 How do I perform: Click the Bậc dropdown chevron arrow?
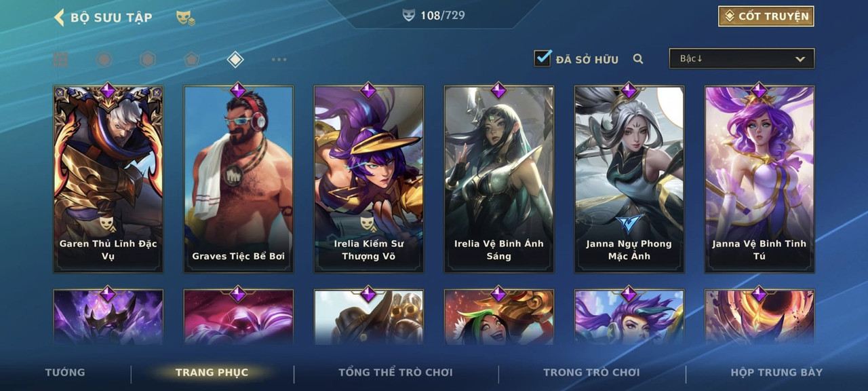click(800, 59)
